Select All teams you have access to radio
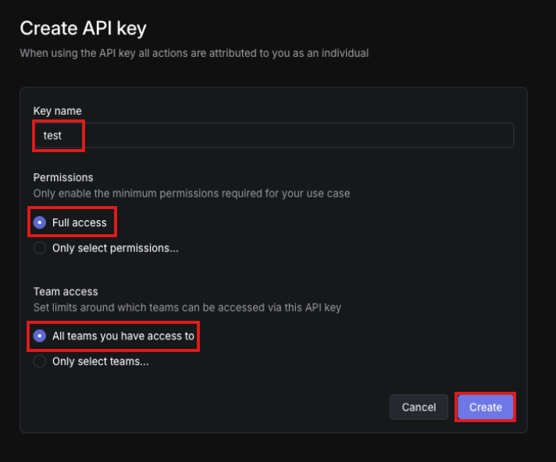This screenshot has width=556, height=462. coord(40,336)
